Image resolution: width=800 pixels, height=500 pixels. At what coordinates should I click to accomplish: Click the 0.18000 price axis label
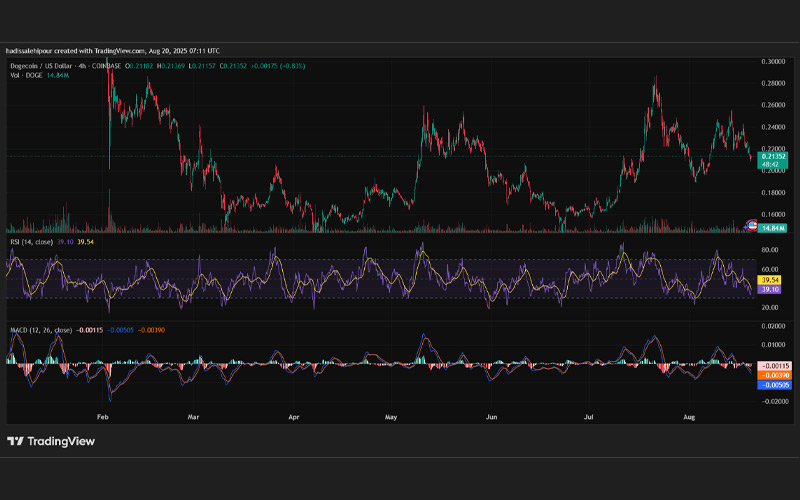pos(773,193)
